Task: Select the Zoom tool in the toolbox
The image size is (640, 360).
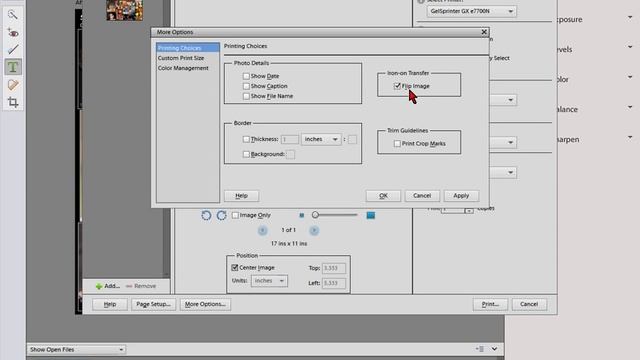Action: coord(13,15)
